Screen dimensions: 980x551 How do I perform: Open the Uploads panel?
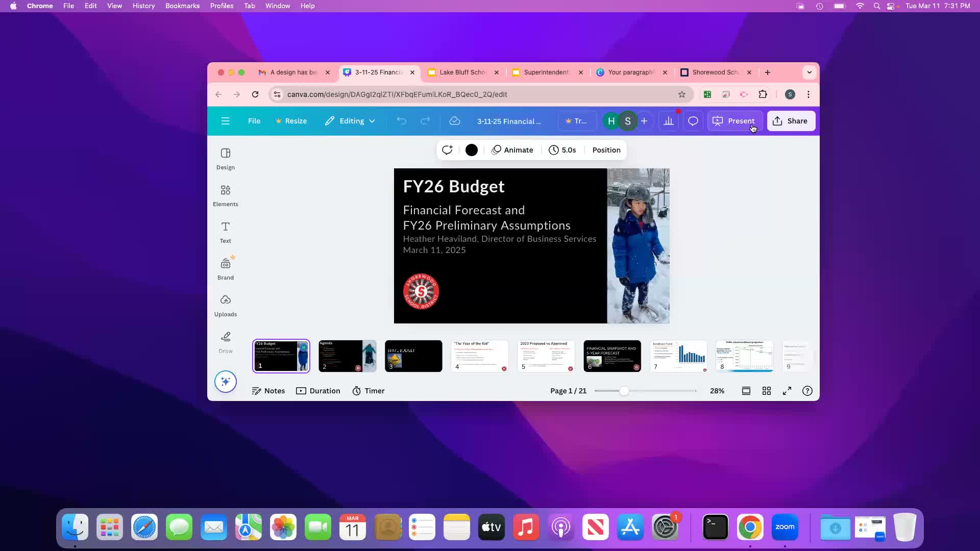tap(225, 306)
